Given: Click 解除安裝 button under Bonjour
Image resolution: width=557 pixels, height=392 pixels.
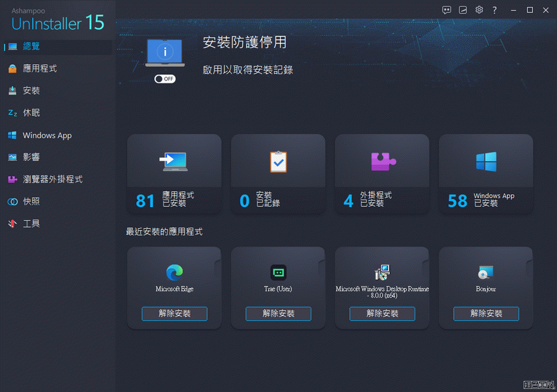Looking at the screenshot, I should (486, 313).
